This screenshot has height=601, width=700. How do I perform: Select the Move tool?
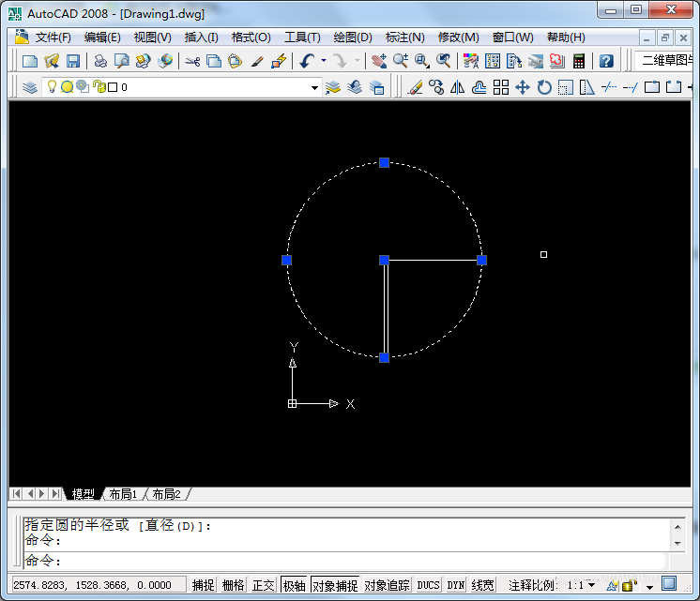pyautogui.click(x=523, y=87)
